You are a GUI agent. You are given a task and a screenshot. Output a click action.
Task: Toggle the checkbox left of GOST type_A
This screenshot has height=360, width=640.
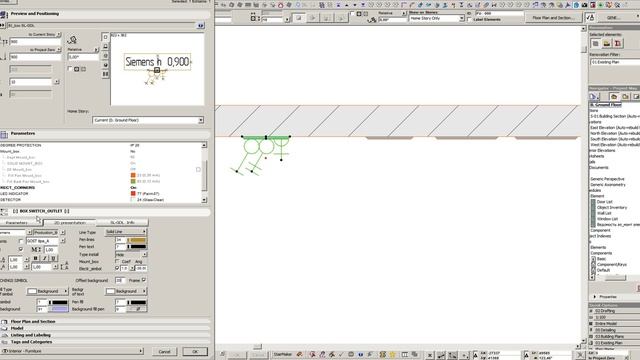coord(21,241)
